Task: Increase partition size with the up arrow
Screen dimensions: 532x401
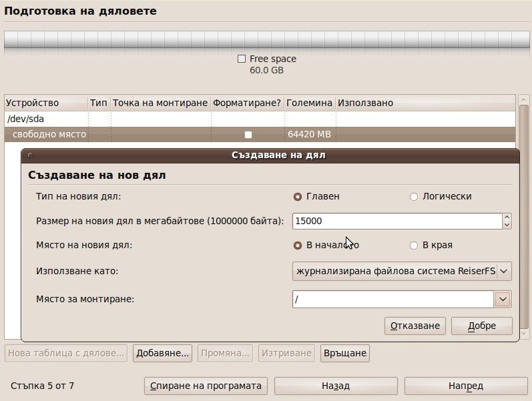Action: click(507, 217)
